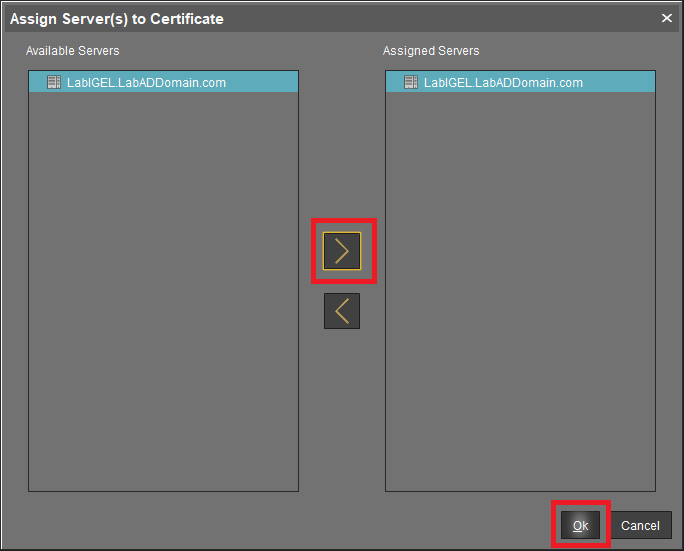Close the Assign Server(s) dialog with X
This screenshot has height=551, width=684.
point(667,18)
